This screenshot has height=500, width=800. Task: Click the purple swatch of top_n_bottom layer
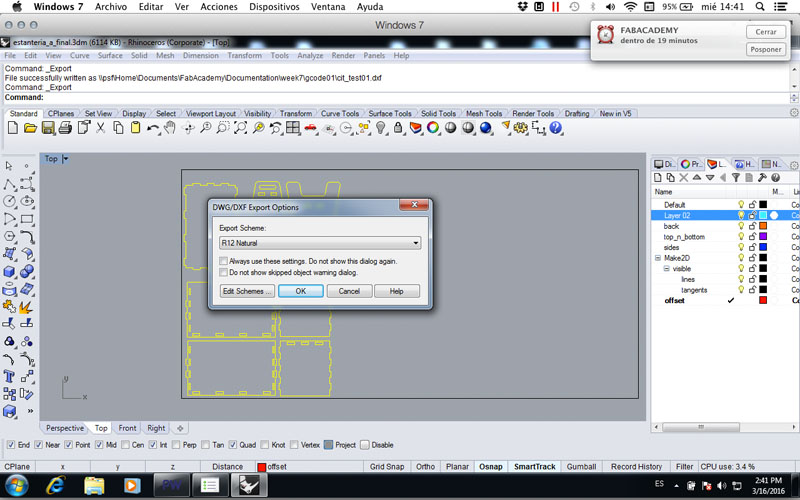[763, 237]
